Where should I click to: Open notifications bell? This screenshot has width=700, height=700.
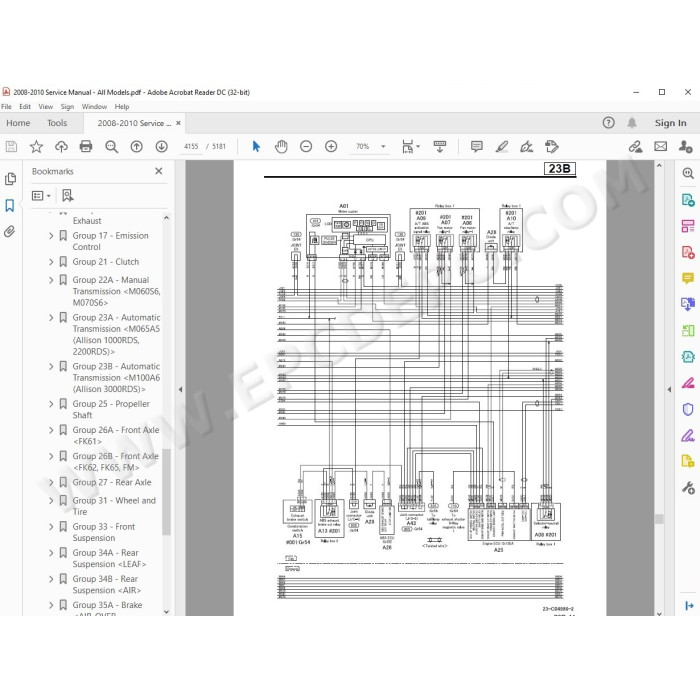632,123
